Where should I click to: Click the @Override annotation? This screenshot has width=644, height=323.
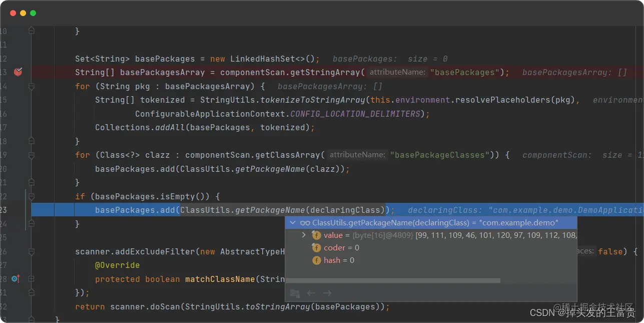117,265
